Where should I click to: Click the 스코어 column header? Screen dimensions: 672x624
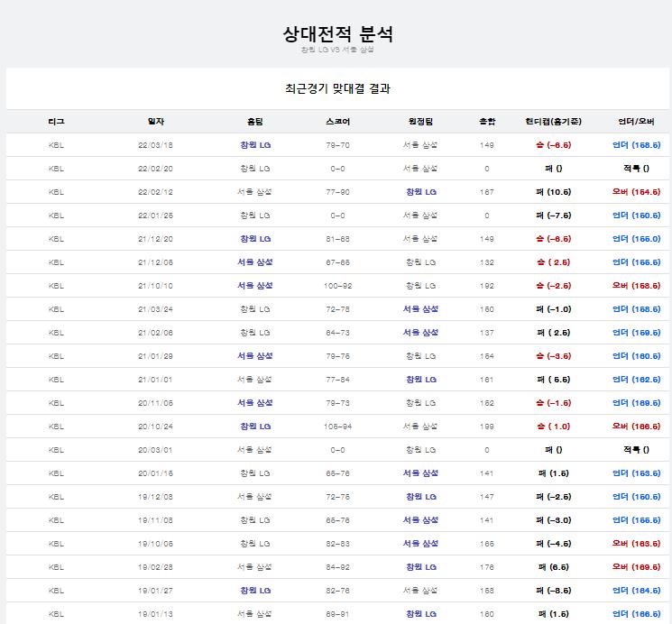337,122
